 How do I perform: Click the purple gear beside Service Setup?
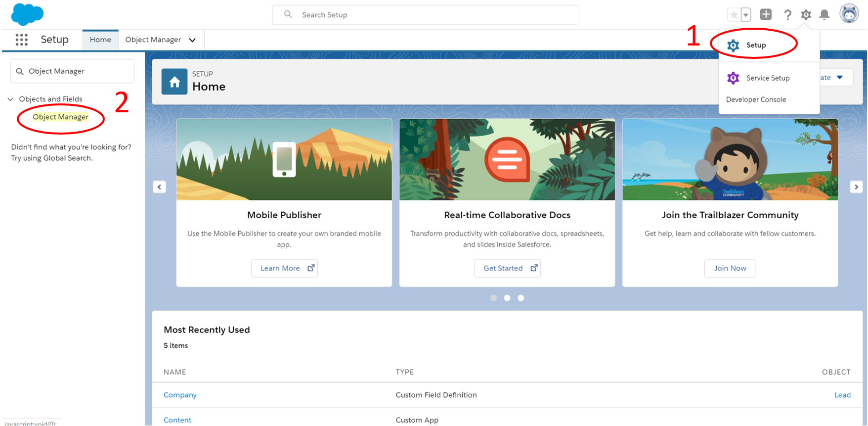tap(733, 78)
